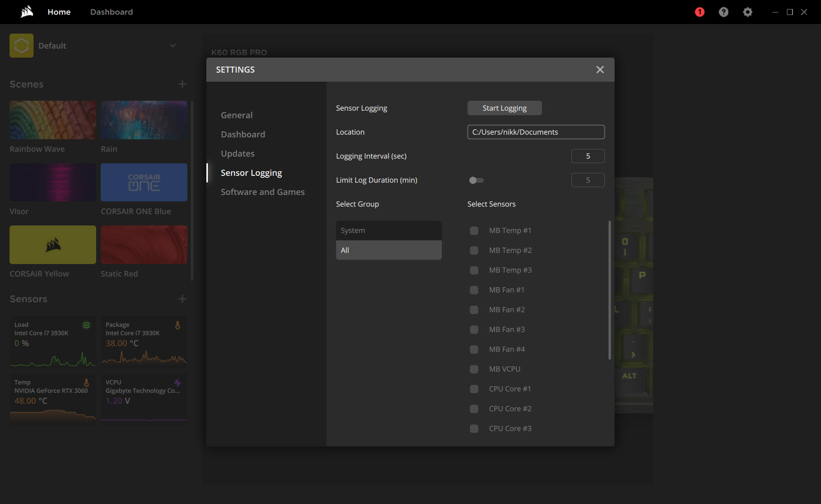Toggle the Limit Log Duration switch

coord(476,180)
